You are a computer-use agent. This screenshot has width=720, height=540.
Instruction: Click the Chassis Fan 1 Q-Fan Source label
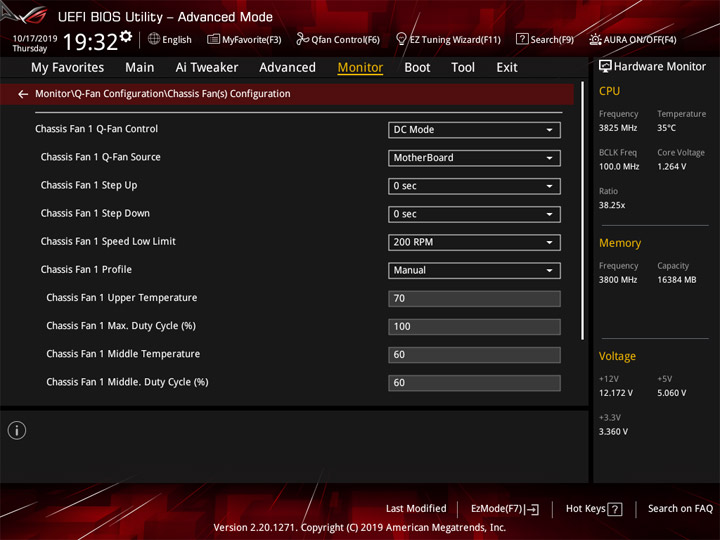tap(101, 157)
